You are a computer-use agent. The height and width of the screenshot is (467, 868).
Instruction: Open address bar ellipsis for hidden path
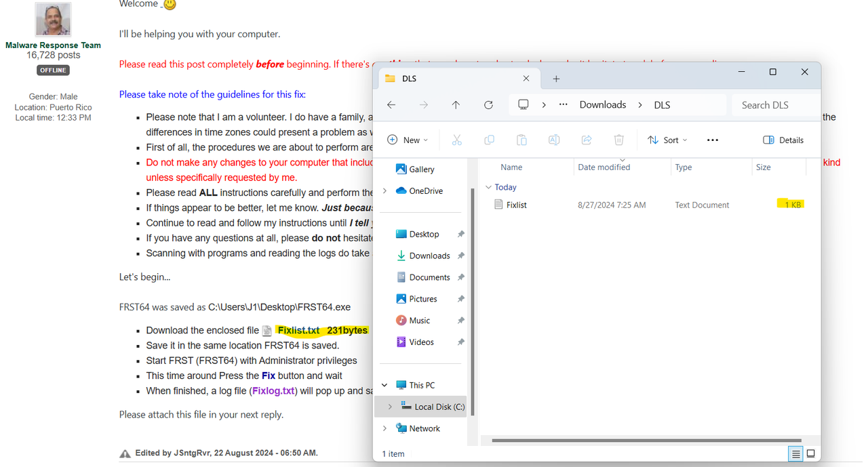tap(564, 105)
